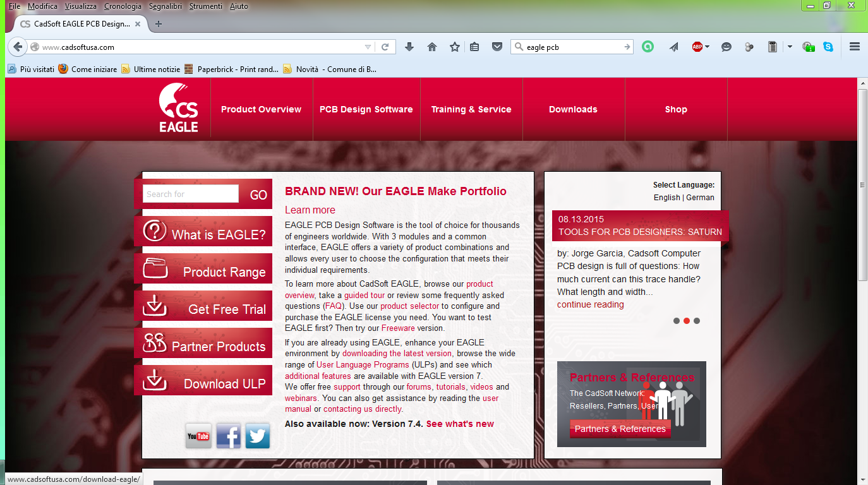
Task: Click the Adblock Plus ABP icon
Action: tap(697, 47)
